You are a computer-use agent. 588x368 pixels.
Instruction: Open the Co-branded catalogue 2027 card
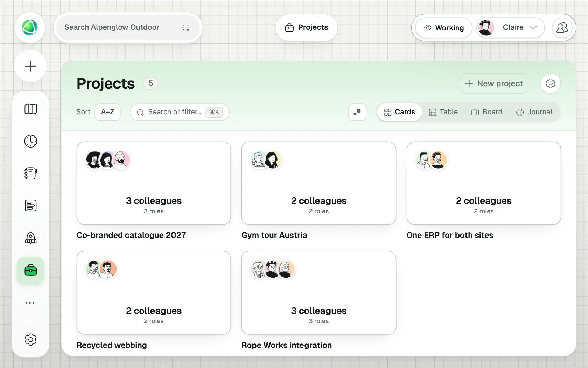point(154,183)
